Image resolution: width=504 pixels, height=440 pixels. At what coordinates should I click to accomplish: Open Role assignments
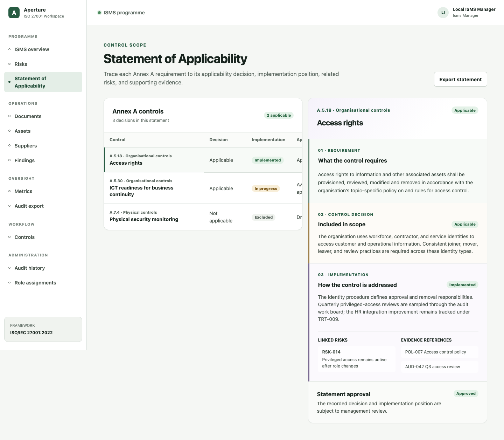tap(43, 283)
